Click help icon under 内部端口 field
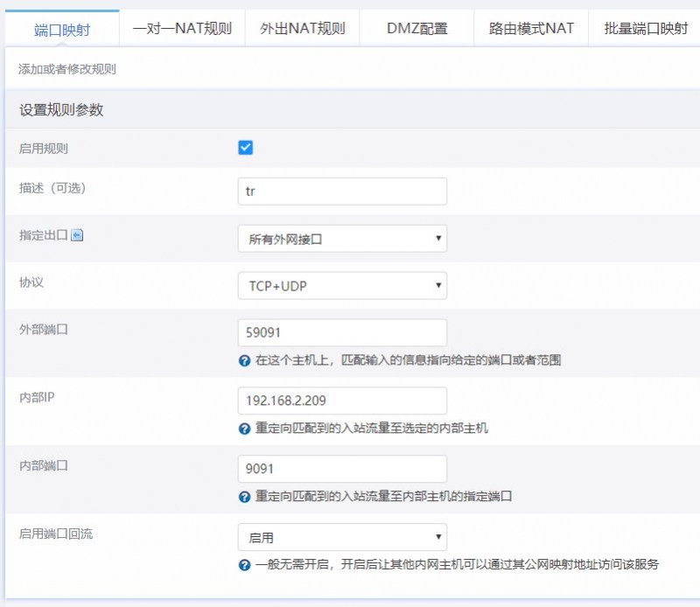Screen dimensions: 700x607 245,497
